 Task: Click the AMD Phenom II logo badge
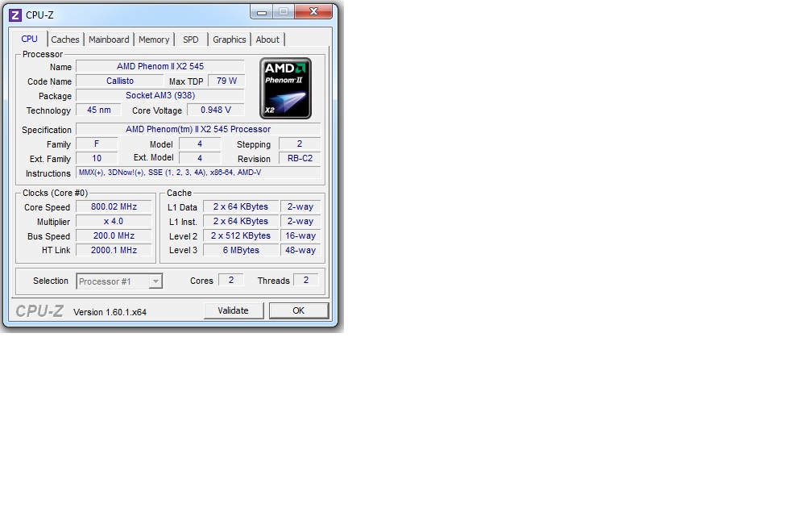[285, 88]
